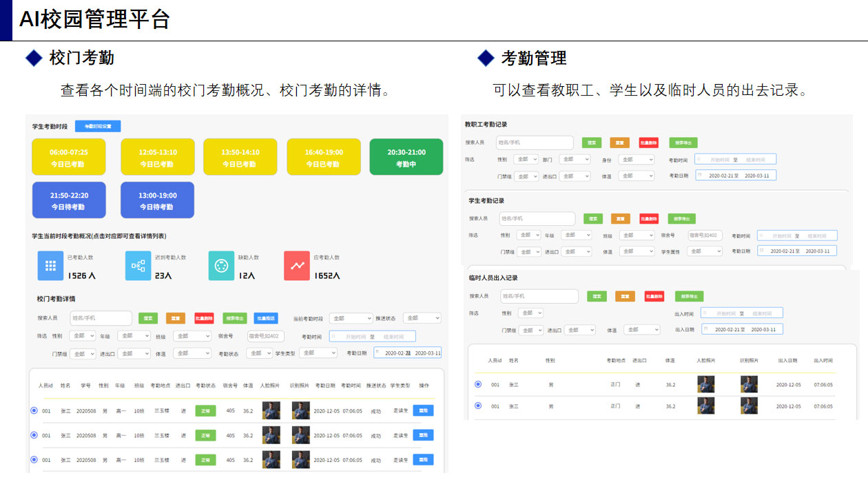The image size is (868, 482).
Task: Click the 缺勤人数 teal circle icon
Action: click(x=221, y=266)
